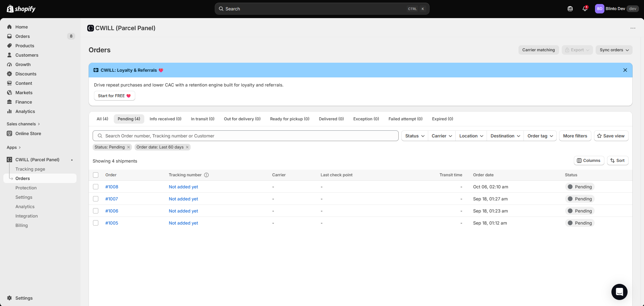This screenshot has width=644, height=306.
Task: Remove the Status: Pending filter chip
Action: 129,147
